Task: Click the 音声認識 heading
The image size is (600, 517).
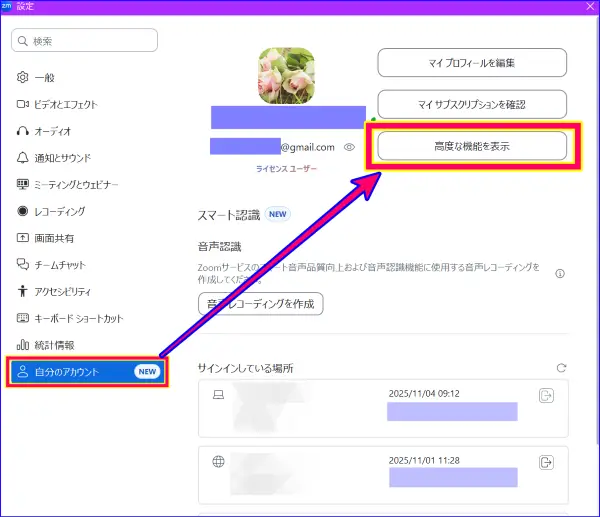Action: click(x=219, y=247)
